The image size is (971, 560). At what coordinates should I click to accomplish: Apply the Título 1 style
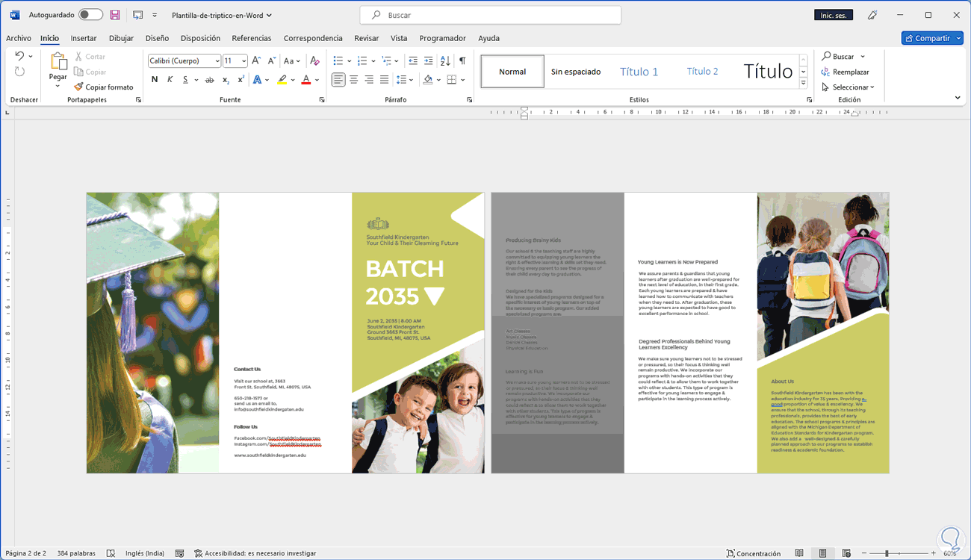click(639, 72)
